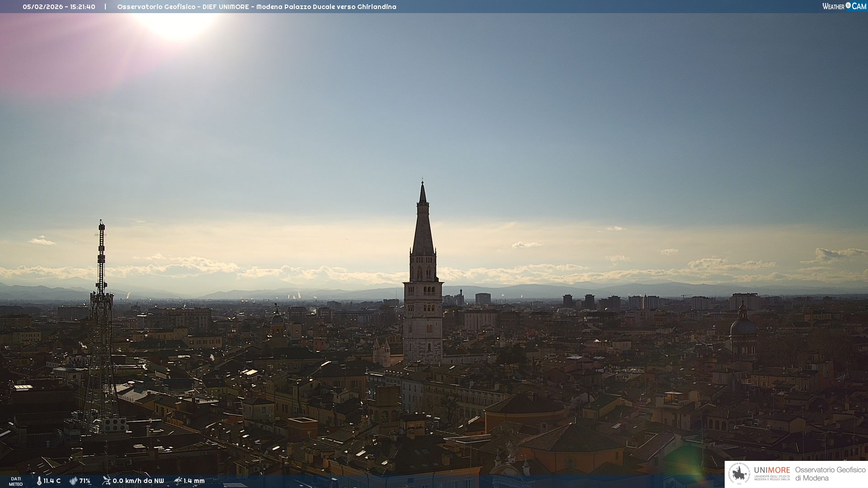Viewport: 868px width, 488px height.
Task: Click the 71% humidity value
Action: pyautogui.click(x=85, y=481)
